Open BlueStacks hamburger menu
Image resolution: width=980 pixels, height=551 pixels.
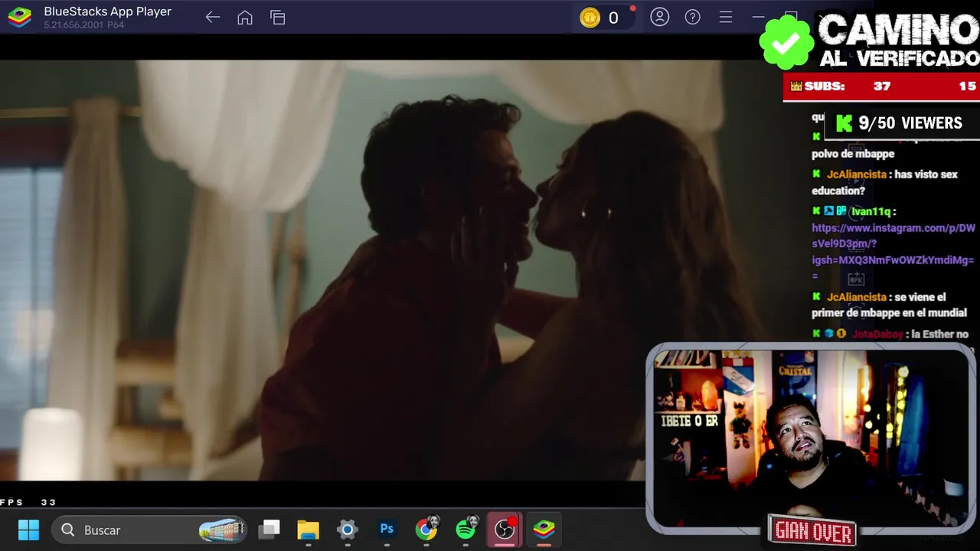tap(726, 17)
